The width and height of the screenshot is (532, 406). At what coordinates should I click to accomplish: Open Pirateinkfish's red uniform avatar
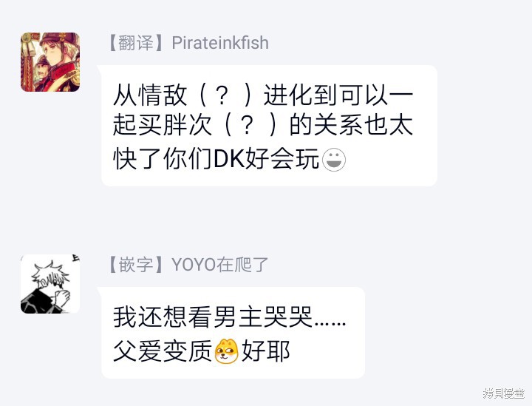(50, 62)
